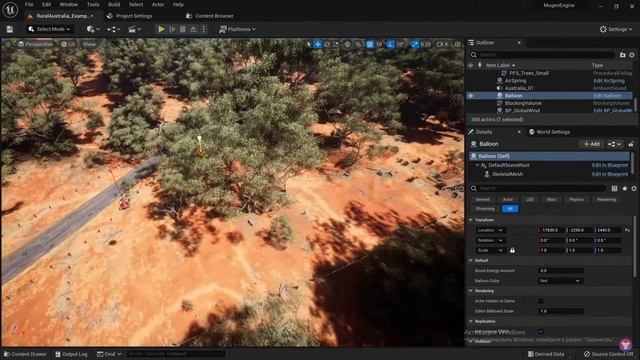The image size is (640, 360).
Task: Toggle rotation angle snapping
Action: (390, 44)
